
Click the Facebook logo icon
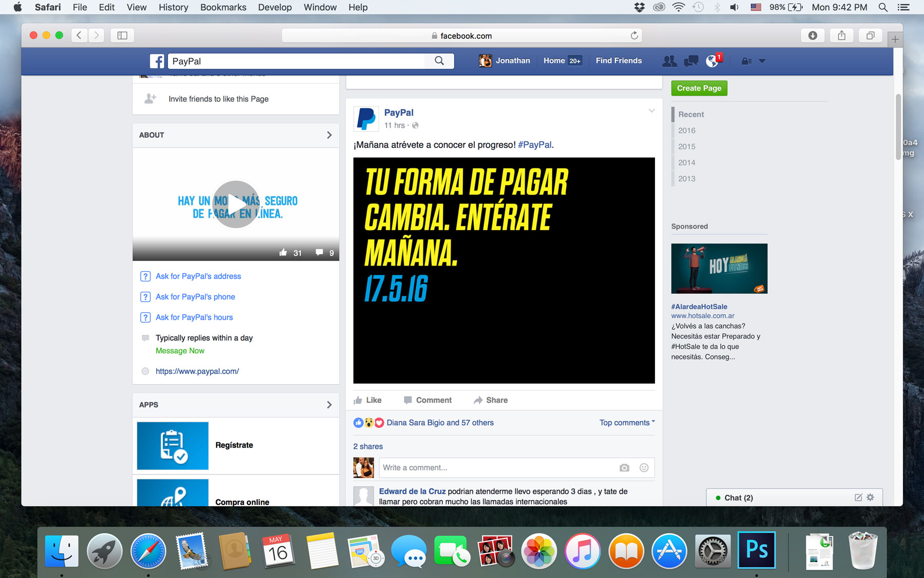click(157, 61)
